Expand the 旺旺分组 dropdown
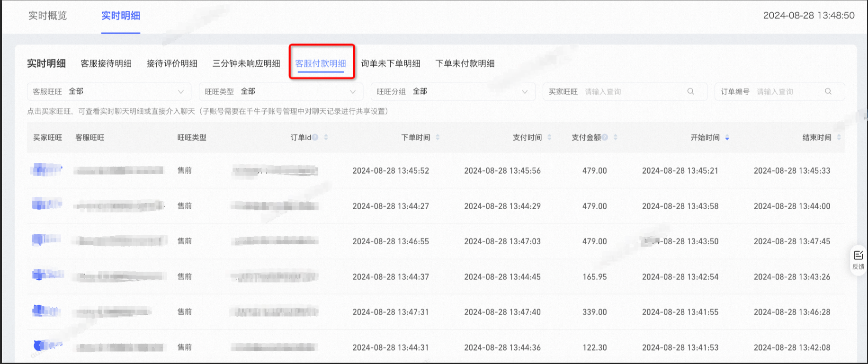The image size is (868, 364). tap(453, 91)
